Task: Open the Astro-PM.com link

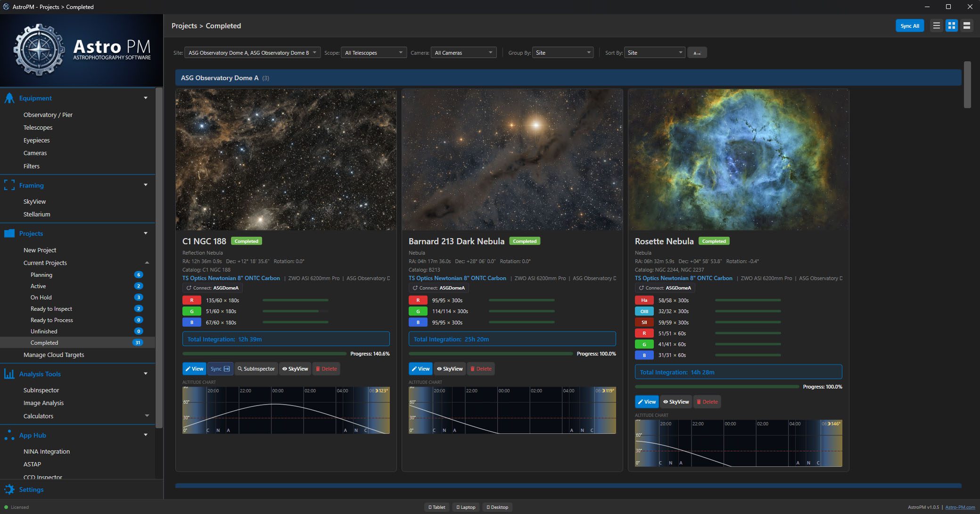Action: (960, 507)
